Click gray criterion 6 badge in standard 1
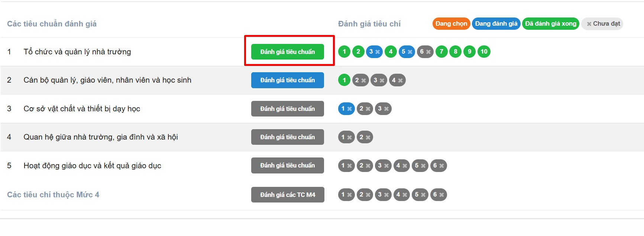644x236 pixels. [x=425, y=51]
